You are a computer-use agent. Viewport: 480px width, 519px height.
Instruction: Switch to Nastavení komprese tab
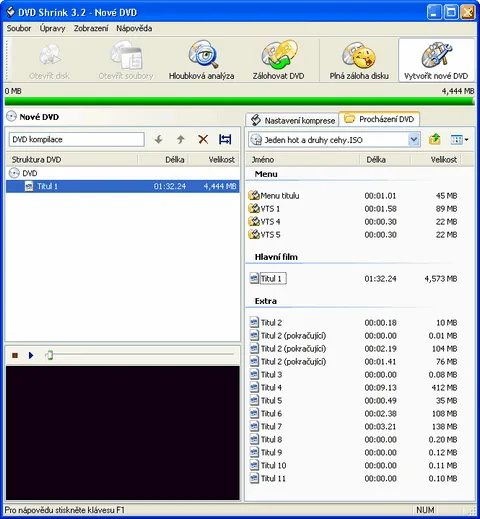(293, 120)
